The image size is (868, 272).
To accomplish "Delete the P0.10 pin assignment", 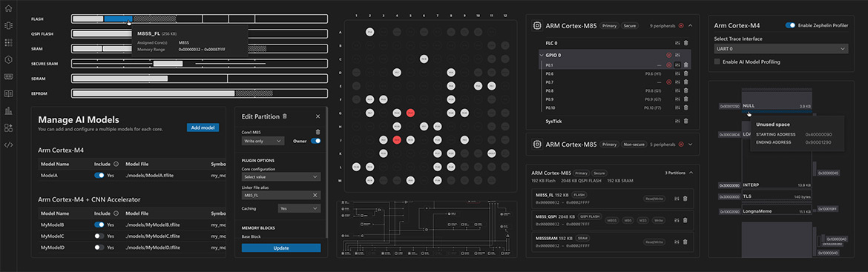I will [x=686, y=107].
